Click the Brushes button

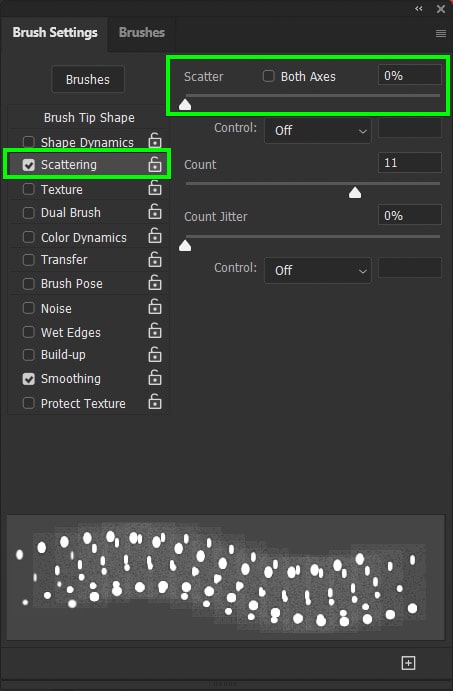point(88,80)
